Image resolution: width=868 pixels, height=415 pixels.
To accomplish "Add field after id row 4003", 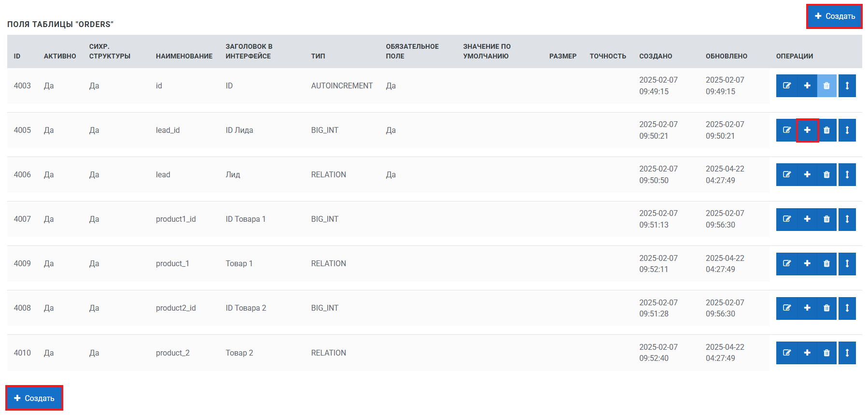I will 807,86.
